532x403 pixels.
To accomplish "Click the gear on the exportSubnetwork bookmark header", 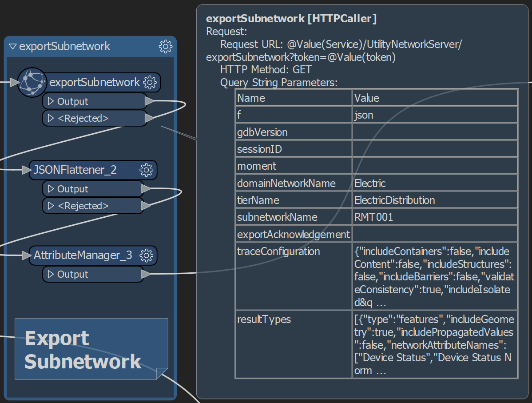I will tap(166, 46).
